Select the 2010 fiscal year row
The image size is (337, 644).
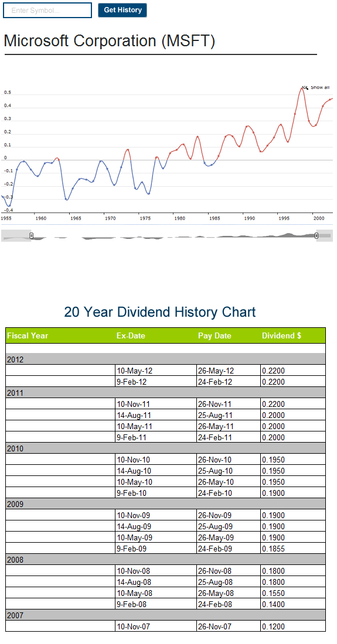[x=166, y=448]
